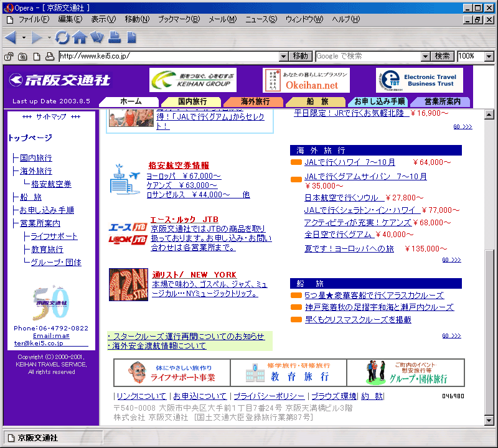Image resolution: width=498 pixels, height=448 pixels.
Task: Open the 5つ星★豪華客船で行くアラスカクルーズ link
Action: (374, 296)
